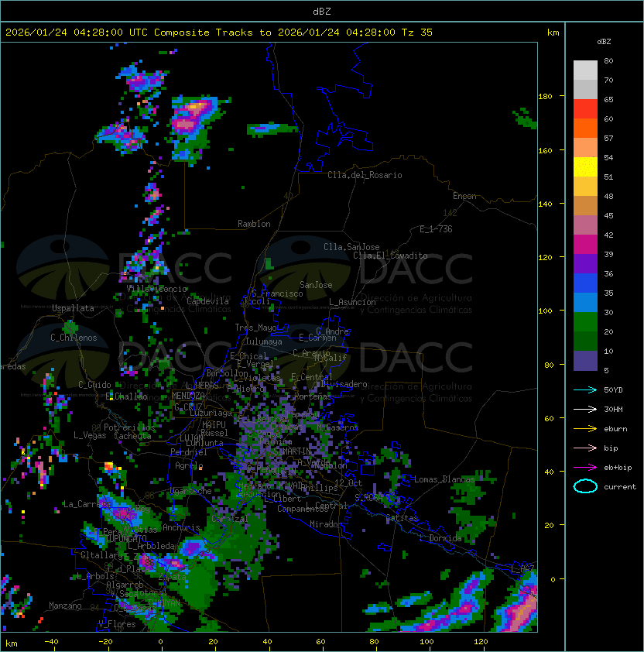The image size is (644, 652).
Task: Click the 'L_Asuncion' map label
Action: coord(352,302)
